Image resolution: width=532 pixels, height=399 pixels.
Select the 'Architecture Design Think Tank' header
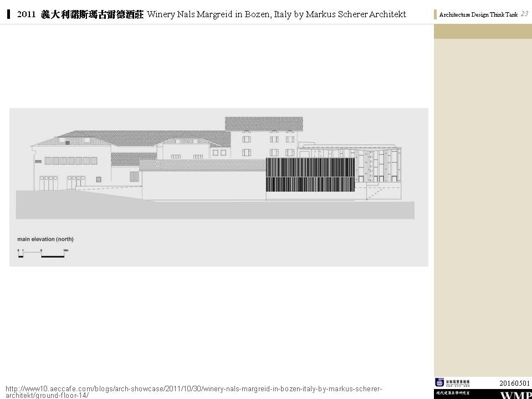(x=478, y=15)
